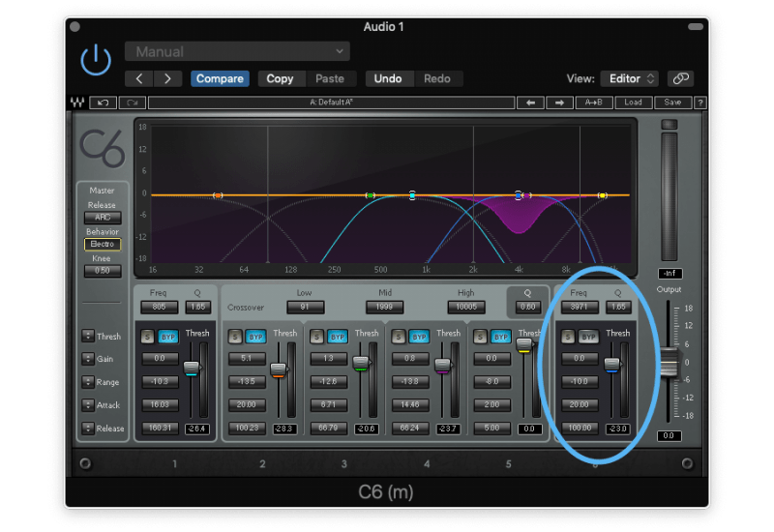Open the Load menu
Image resolution: width=774 pixels, height=532 pixels.
coord(633,103)
